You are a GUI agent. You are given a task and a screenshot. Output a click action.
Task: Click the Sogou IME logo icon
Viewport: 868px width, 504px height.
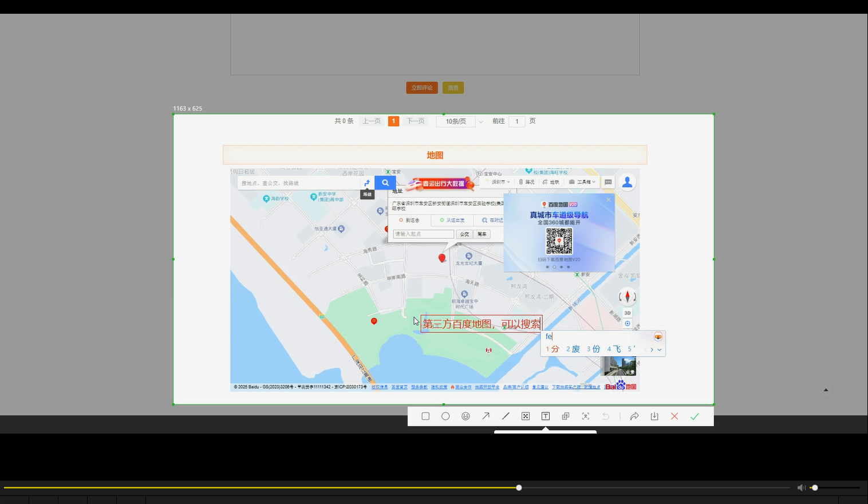tap(658, 337)
